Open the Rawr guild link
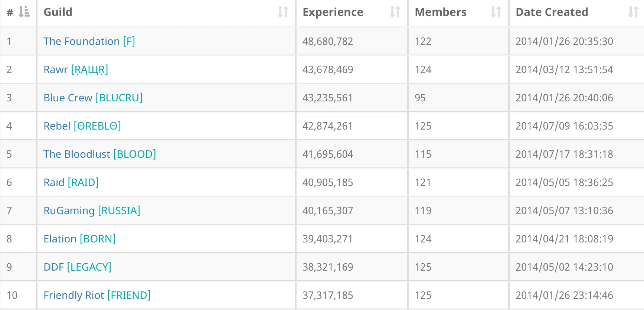The image size is (644, 310). click(x=76, y=69)
